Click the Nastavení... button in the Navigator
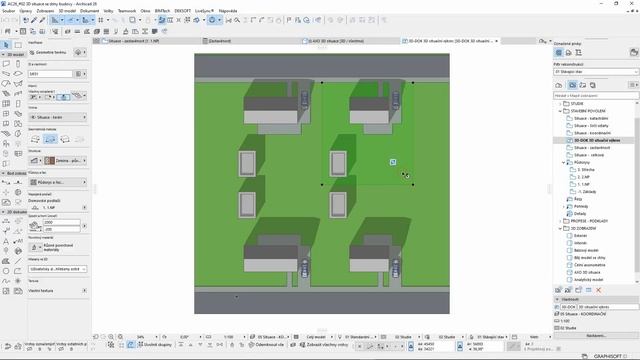Image resolution: width=640 pixels, height=360 pixels. click(x=596, y=336)
